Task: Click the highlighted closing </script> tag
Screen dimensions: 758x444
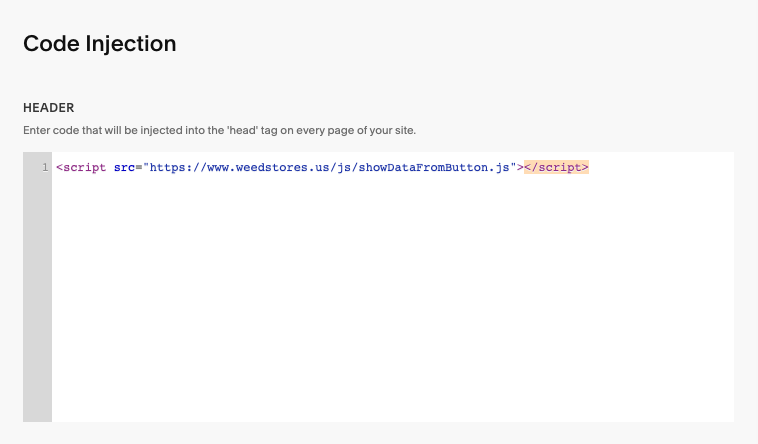Action: coord(556,167)
